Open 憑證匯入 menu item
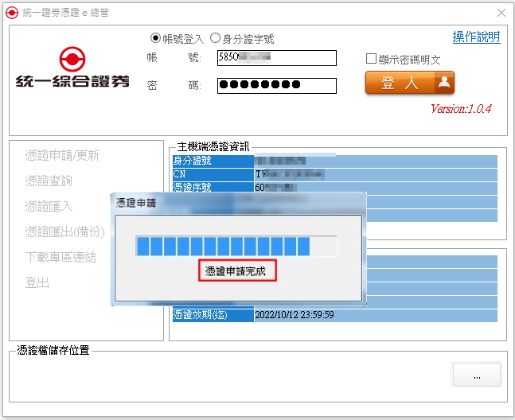The height and width of the screenshot is (420, 515). click(49, 206)
